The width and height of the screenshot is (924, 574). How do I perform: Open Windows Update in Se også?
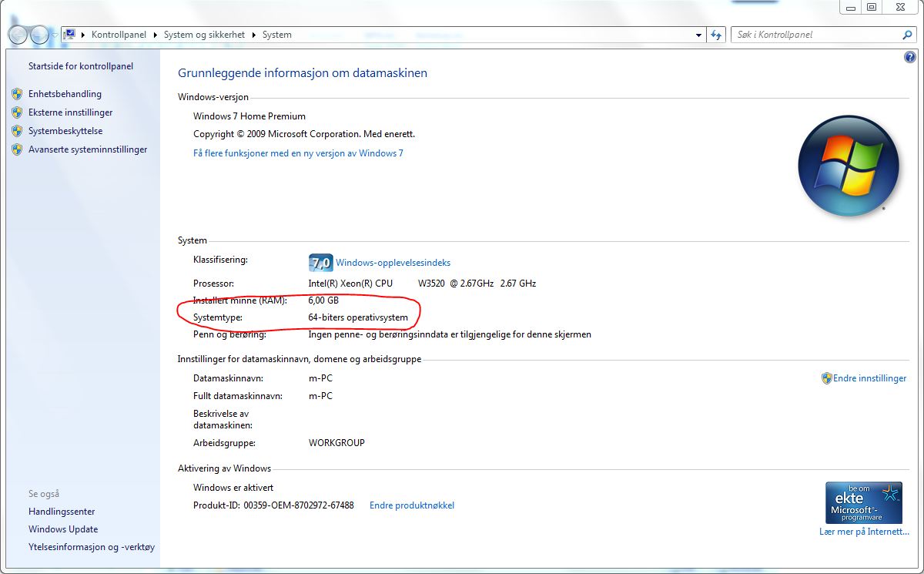coord(63,529)
